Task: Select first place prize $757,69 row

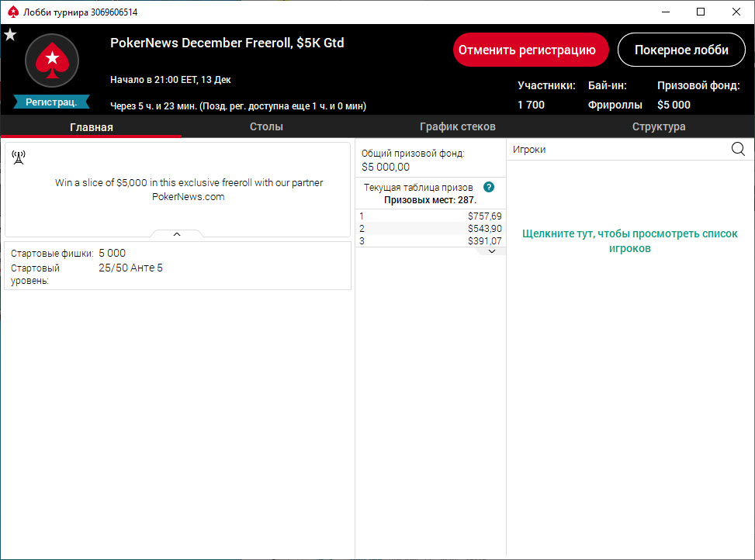Action: (x=431, y=216)
